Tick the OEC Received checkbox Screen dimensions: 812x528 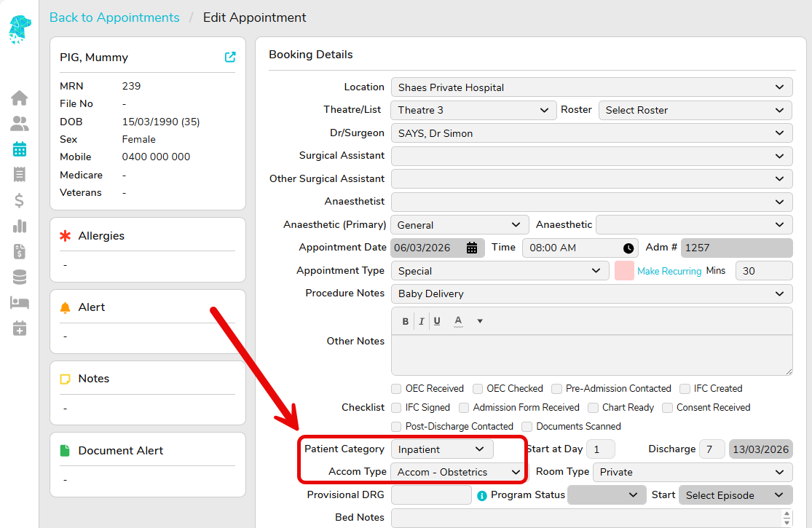(396, 389)
